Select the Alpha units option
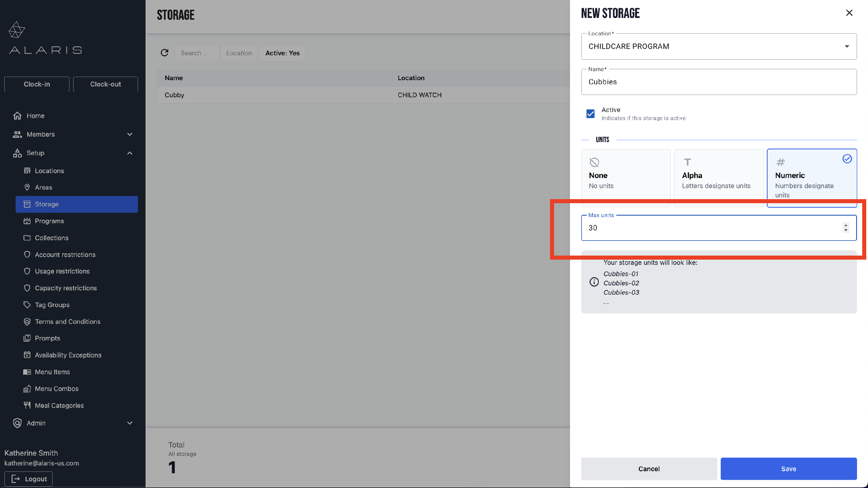This screenshot has width=868, height=488. (x=718, y=175)
